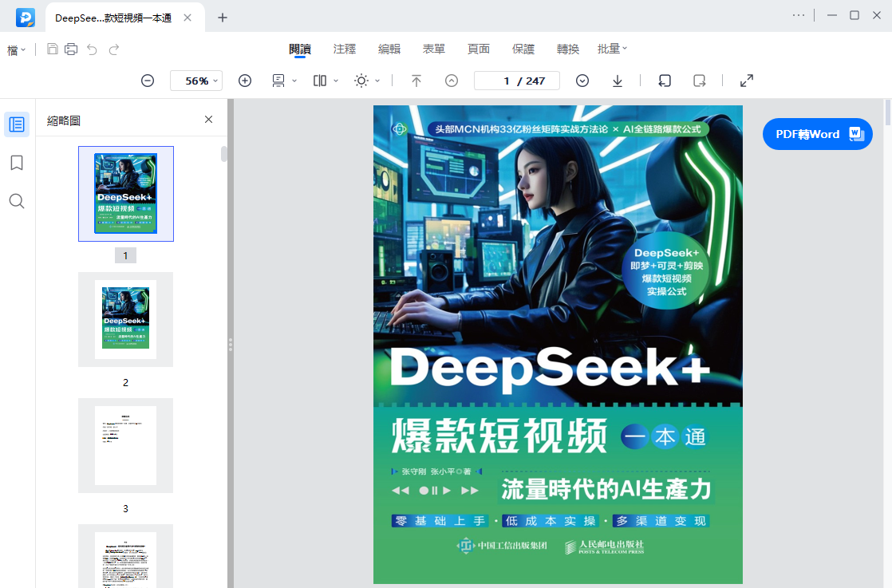892x588 pixels.
Task: Open the search sidebar panel
Action: 17,201
